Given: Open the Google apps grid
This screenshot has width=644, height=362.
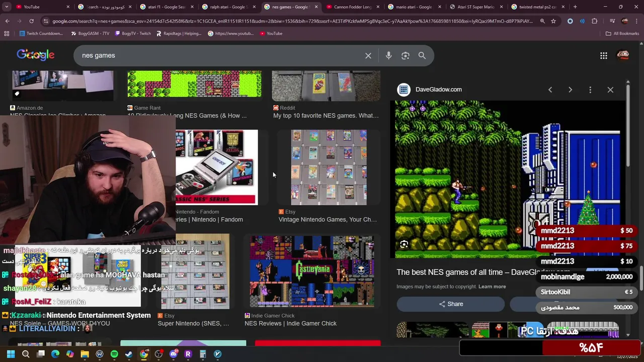Looking at the screenshot, I should [604, 56].
